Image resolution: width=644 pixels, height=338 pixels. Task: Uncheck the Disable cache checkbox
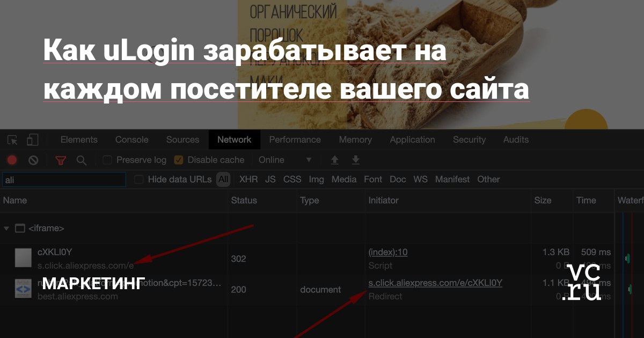click(x=179, y=160)
